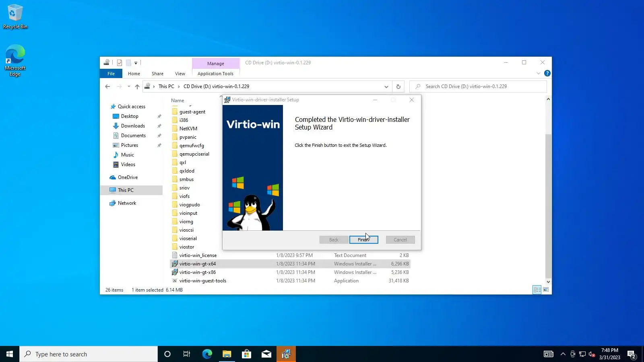Open Music in the navigation pane
644x362 pixels.
[x=127, y=155]
